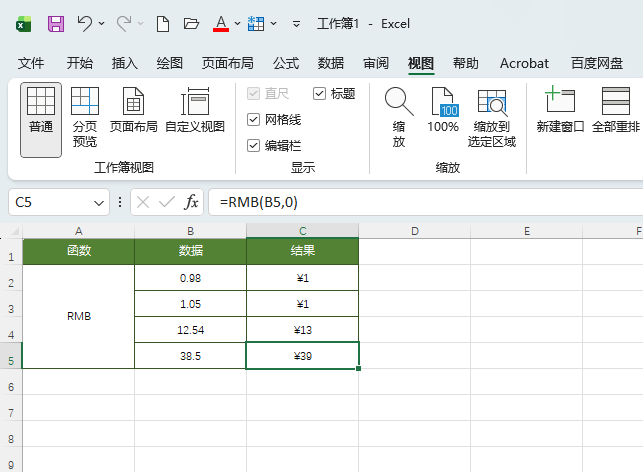The width and height of the screenshot is (643, 472).
Task: Select column A header
Action: point(79,231)
